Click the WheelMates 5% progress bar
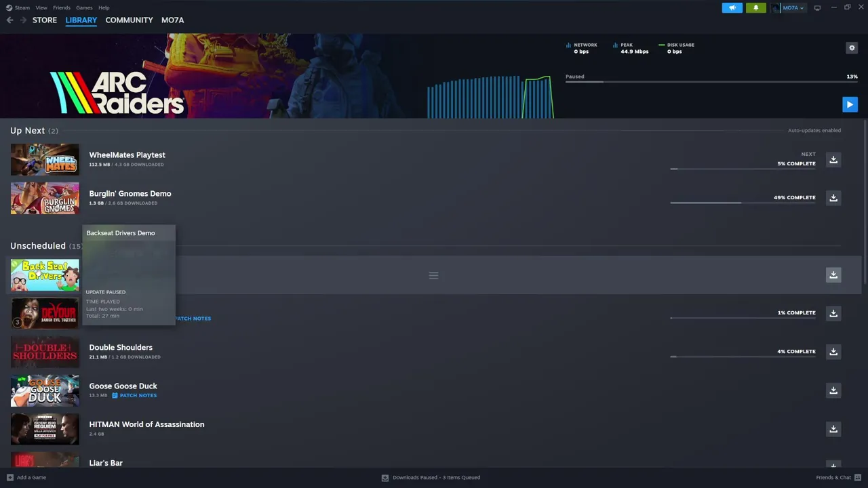The width and height of the screenshot is (868, 488). point(743,169)
